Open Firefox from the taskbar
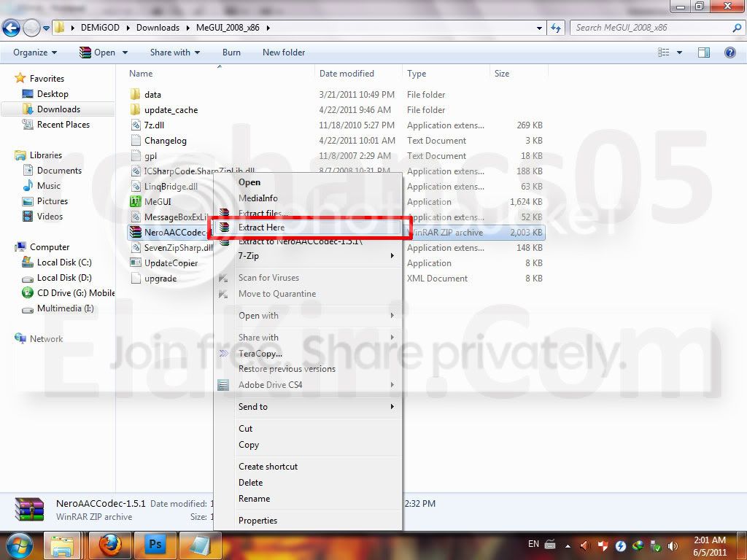This screenshot has height=560, width=747. click(109, 545)
